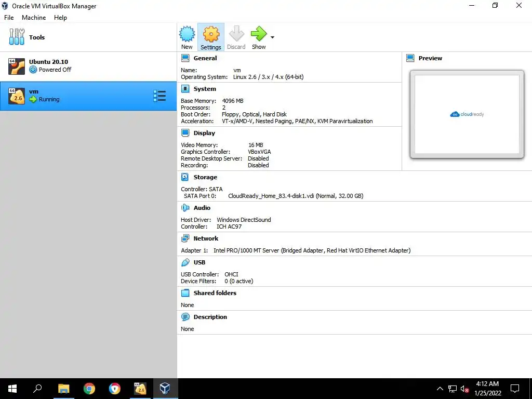This screenshot has width=532, height=399.
Task: Open the taskbar search icon
Action: 37,389
